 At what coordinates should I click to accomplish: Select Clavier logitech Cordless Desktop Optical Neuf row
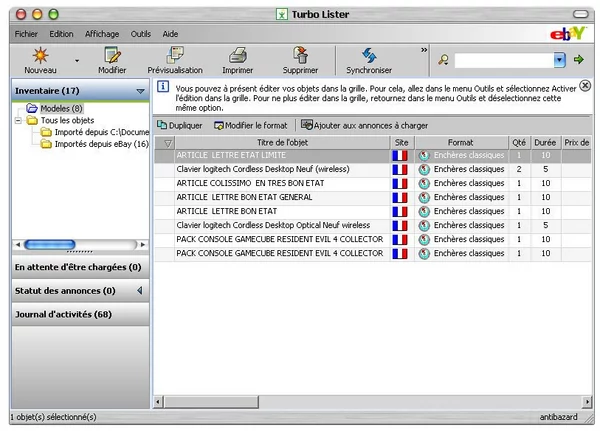(x=373, y=225)
